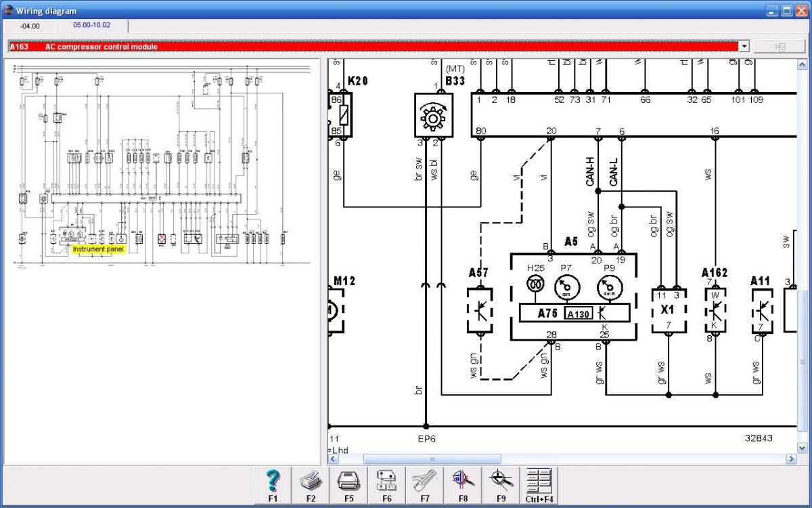Click the A5 instrument cluster label

click(571, 242)
